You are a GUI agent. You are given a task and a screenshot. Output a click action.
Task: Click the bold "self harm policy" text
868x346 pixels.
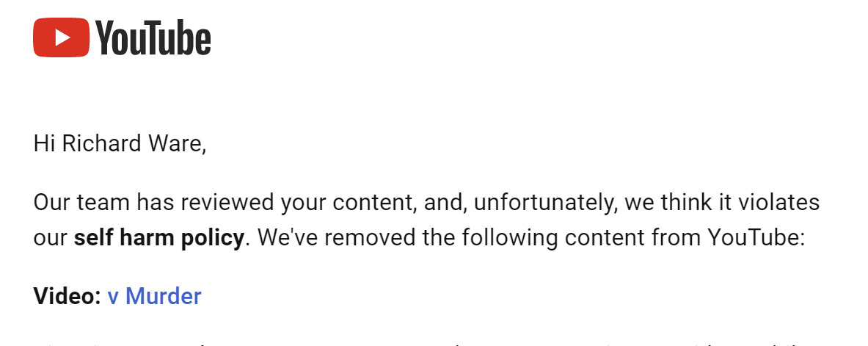click(159, 238)
